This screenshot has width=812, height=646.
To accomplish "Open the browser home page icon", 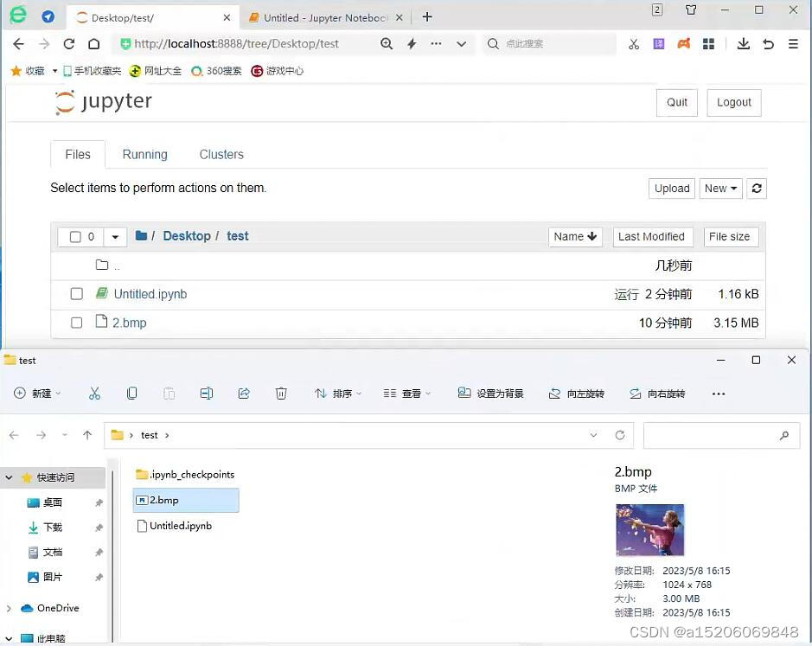I will point(93,44).
